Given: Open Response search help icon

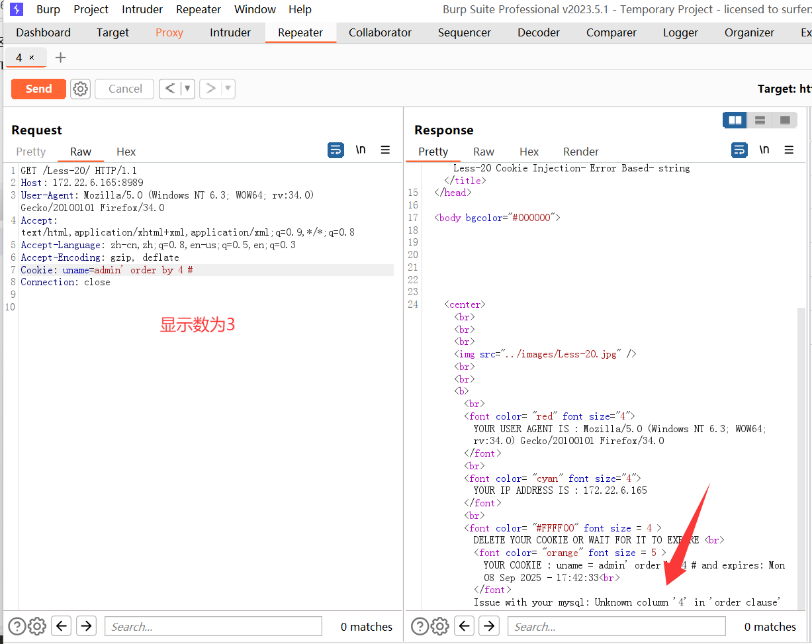Looking at the screenshot, I should [420, 626].
